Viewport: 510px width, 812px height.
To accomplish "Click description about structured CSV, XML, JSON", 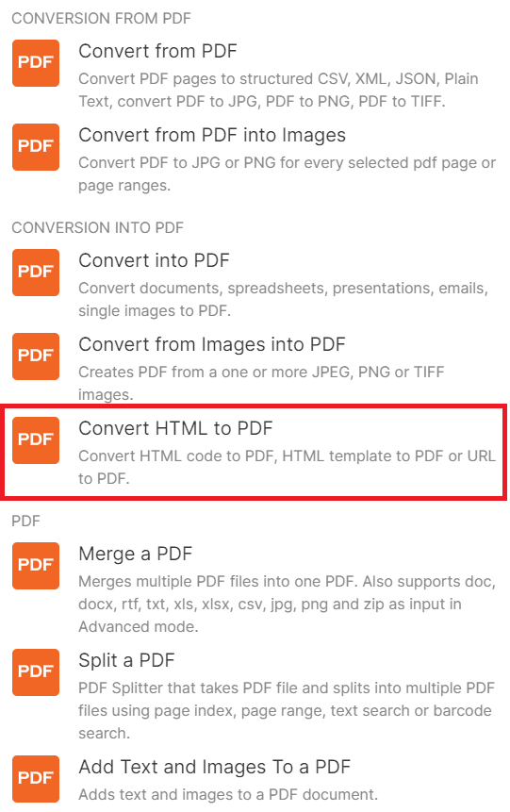I will click(278, 91).
